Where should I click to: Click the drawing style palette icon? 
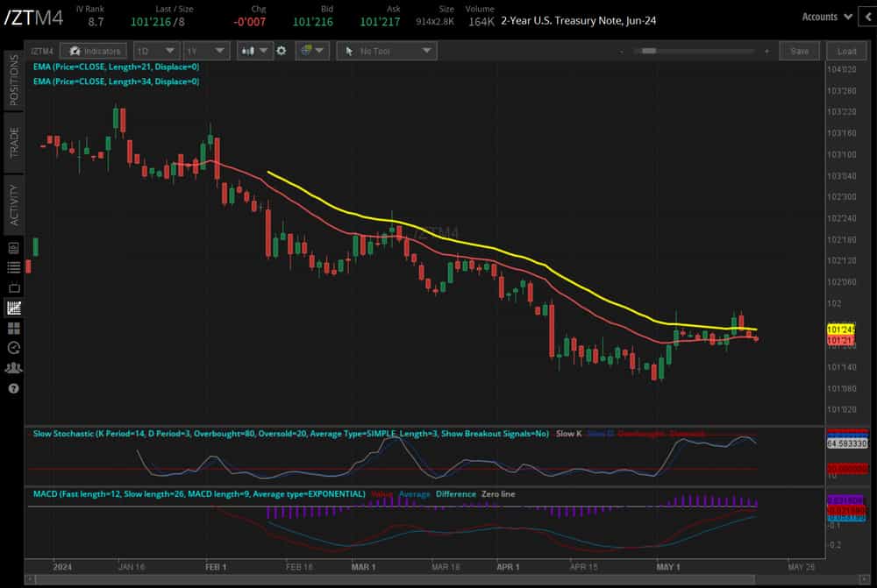click(x=307, y=50)
